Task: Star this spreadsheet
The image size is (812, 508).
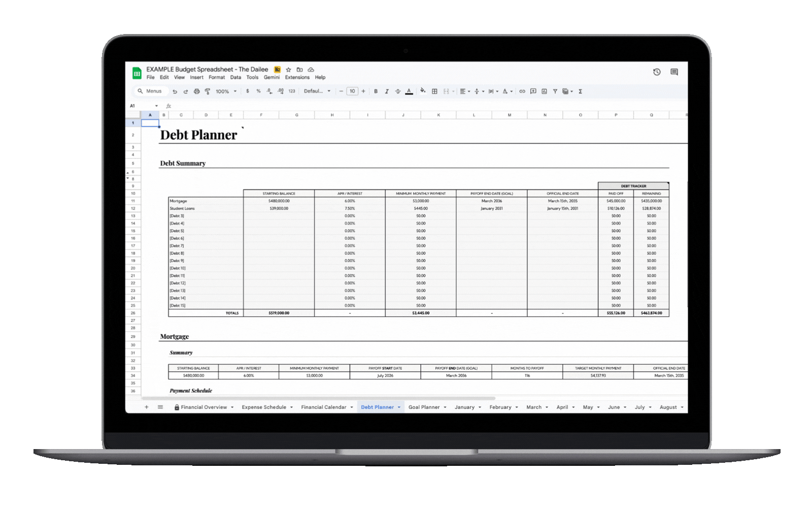Action: click(x=288, y=70)
